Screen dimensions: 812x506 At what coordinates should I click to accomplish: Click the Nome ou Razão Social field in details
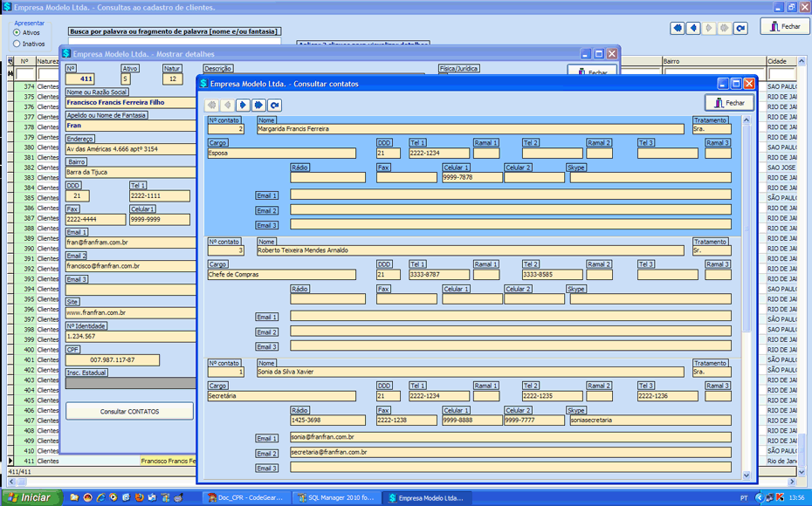130,102
